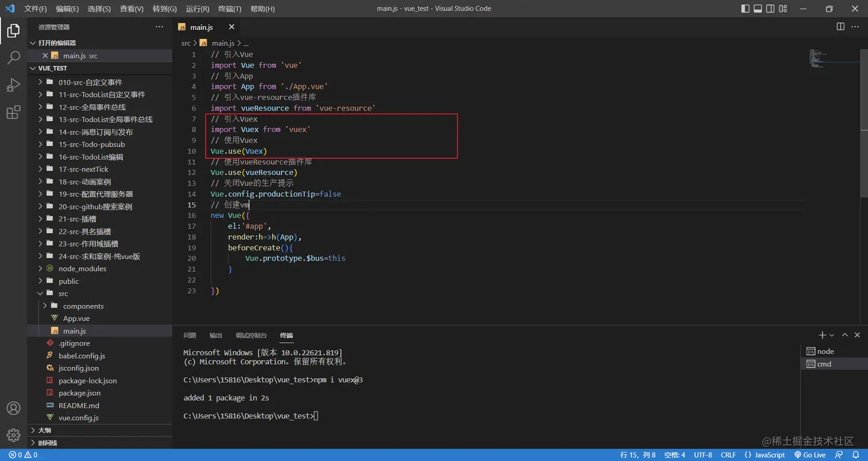The image size is (868, 461).
Task: Open the customize layout icon
Action: [783, 9]
